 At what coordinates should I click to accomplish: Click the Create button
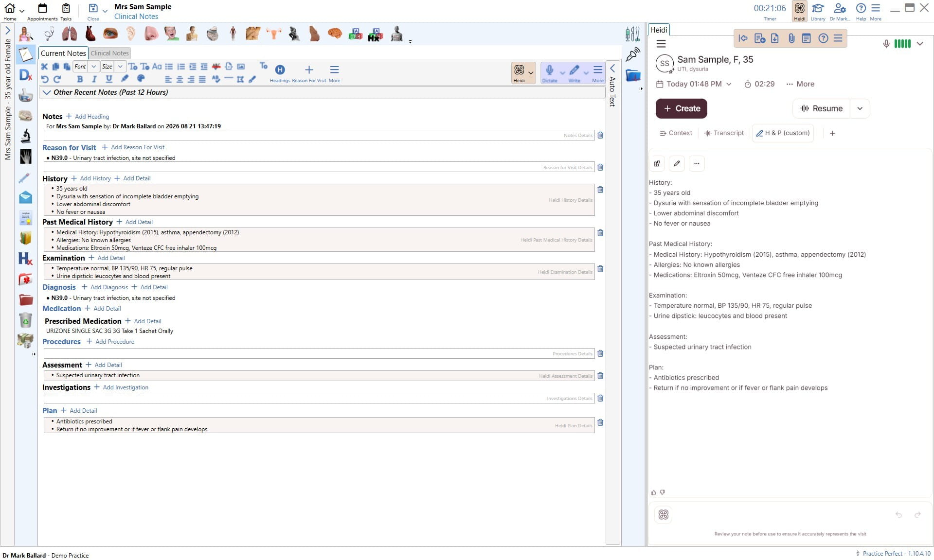point(681,108)
